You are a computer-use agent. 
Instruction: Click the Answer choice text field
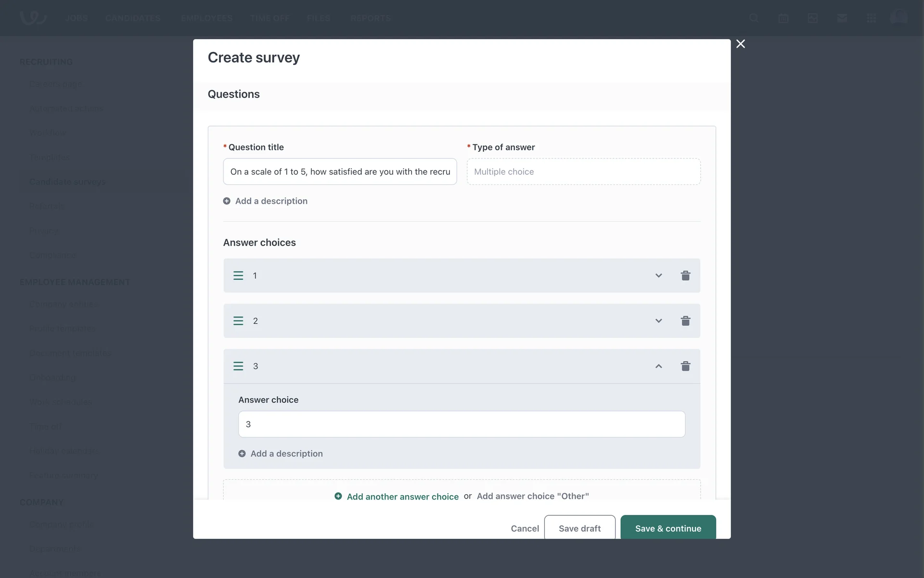click(x=462, y=424)
